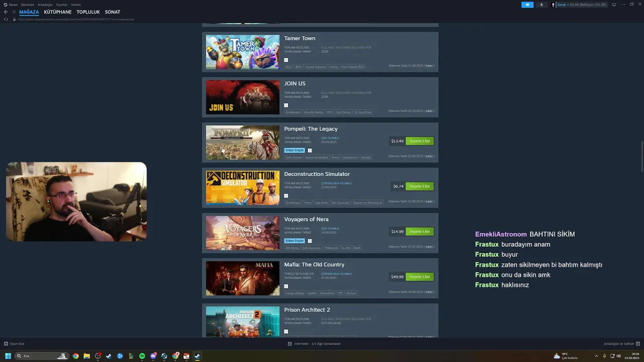Click the Windows platform icon for JOIN US

coord(286,105)
